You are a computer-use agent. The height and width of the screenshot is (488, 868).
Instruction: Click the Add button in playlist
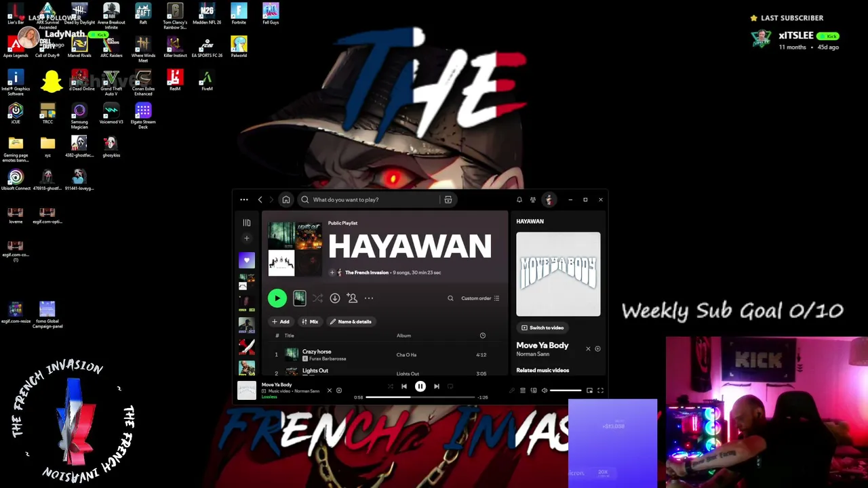tap(280, 322)
